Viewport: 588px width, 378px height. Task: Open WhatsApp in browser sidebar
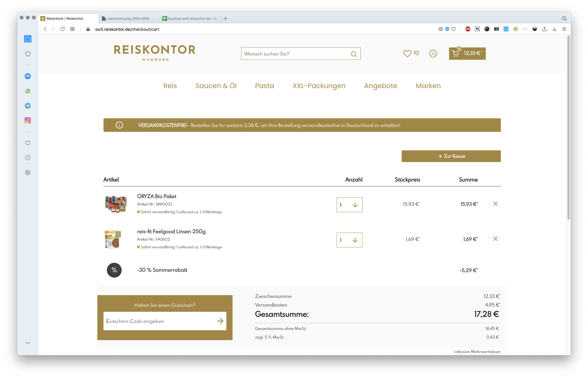point(28,91)
